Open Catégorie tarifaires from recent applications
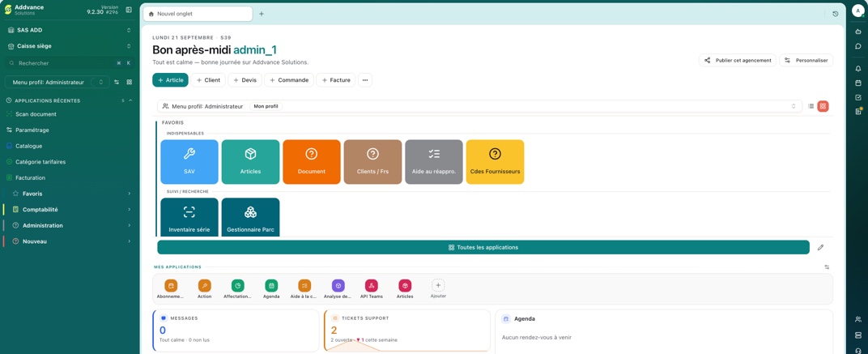Image resolution: width=868 pixels, height=354 pixels. pyautogui.click(x=69, y=162)
